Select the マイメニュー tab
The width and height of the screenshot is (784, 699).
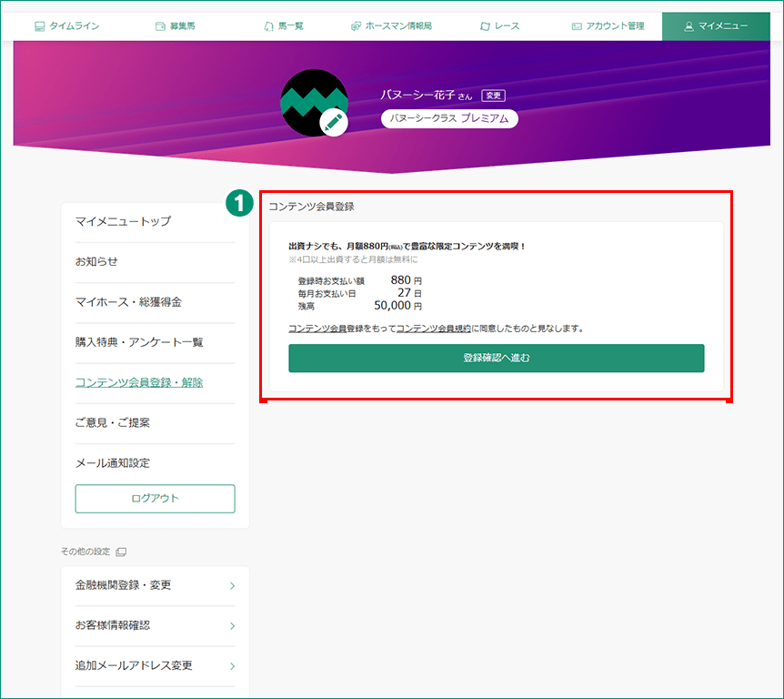(x=716, y=26)
